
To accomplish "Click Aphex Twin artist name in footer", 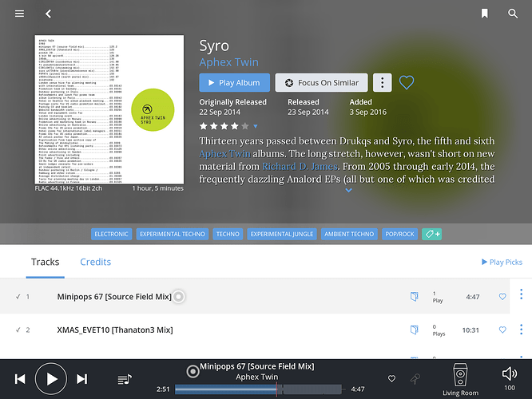I will 257,377.
